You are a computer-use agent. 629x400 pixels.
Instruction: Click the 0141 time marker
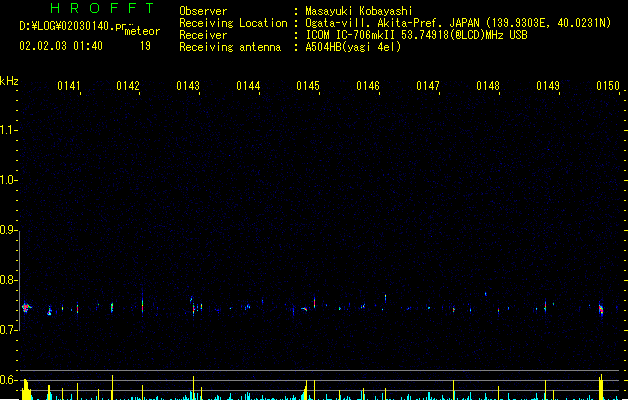(69, 86)
